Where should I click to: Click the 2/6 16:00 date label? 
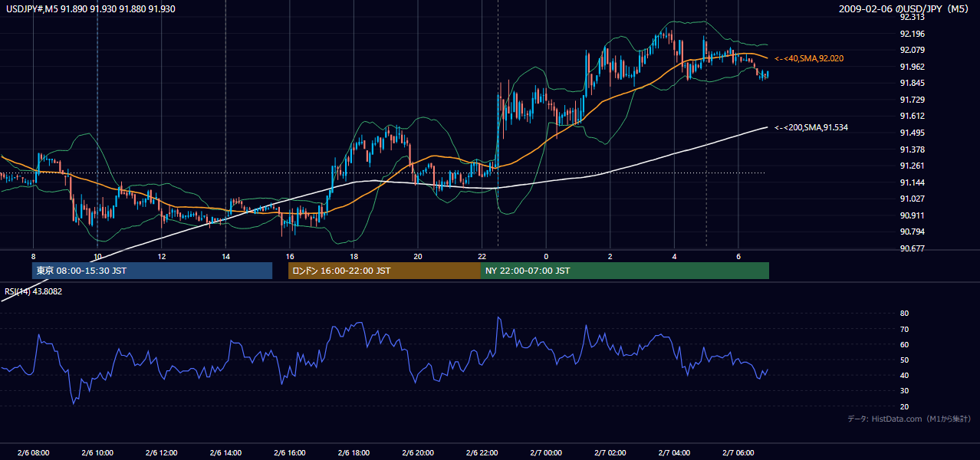click(x=289, y=453)
